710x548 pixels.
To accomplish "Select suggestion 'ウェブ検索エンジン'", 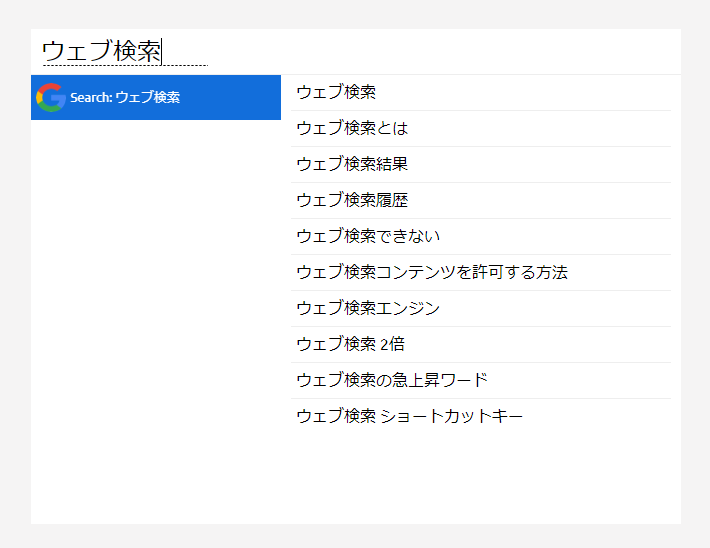I will click(x=480, y=308).
